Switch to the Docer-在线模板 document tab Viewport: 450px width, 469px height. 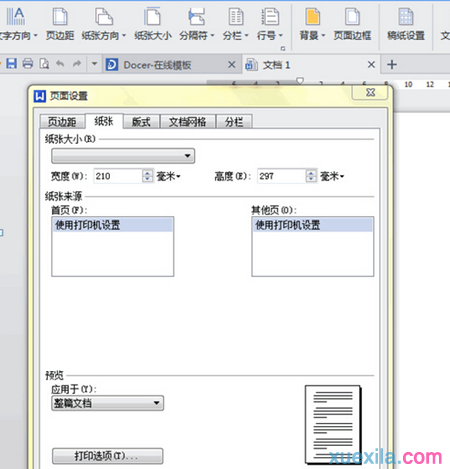[x=157, y=65]
